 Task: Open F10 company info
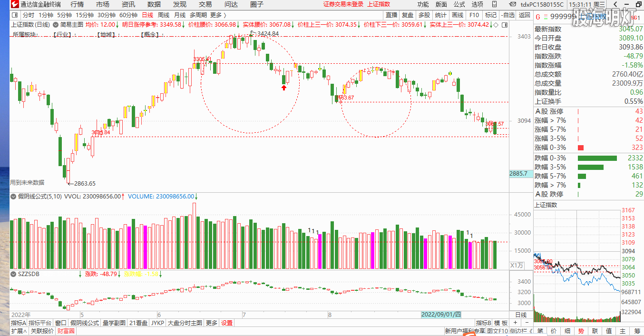click(474, 15)
